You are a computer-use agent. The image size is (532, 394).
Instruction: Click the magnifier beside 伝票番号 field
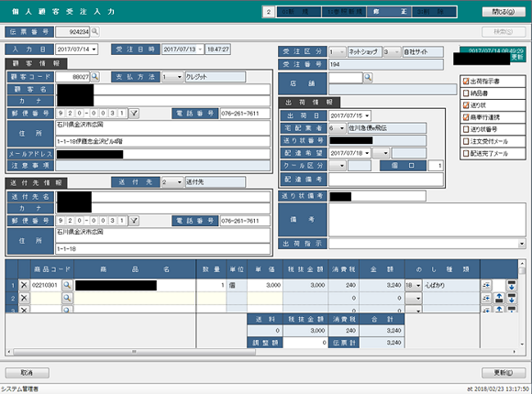(95, 31)
